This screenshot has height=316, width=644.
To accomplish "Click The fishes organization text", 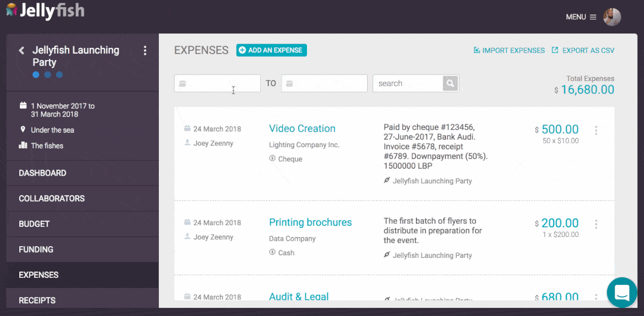I will (x=47, y=146).
